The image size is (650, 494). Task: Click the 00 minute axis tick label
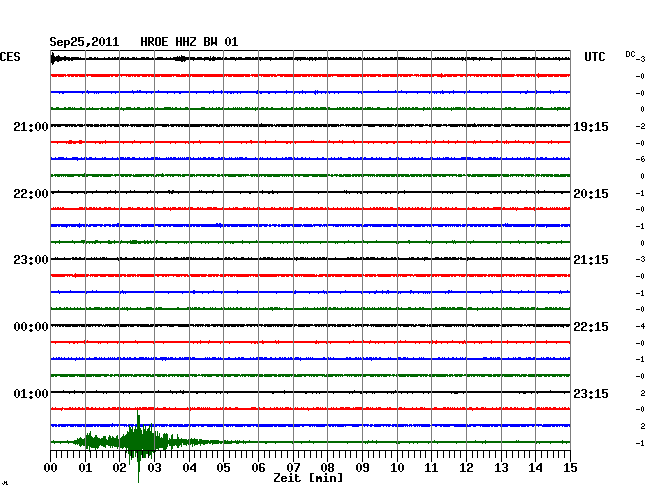[51, 467]
